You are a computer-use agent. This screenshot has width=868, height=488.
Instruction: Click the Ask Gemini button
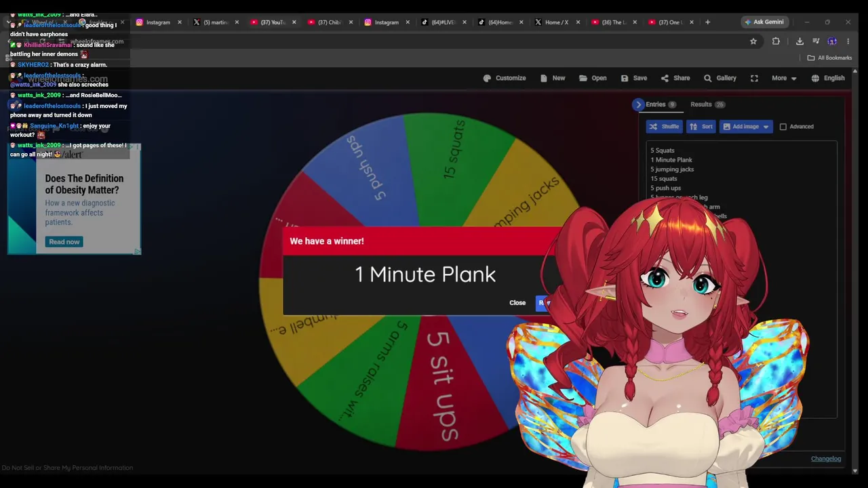click(x=764, y=22)
